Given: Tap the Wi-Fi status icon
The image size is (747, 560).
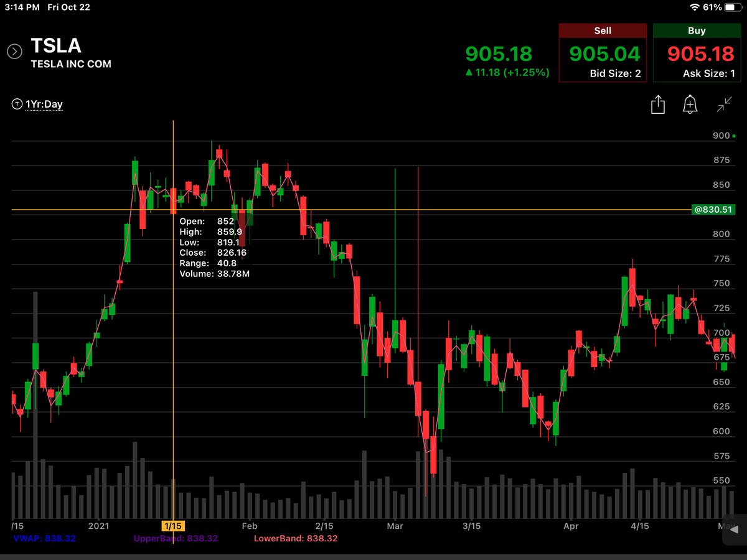Looking at the screenshot, I should 695,7.
